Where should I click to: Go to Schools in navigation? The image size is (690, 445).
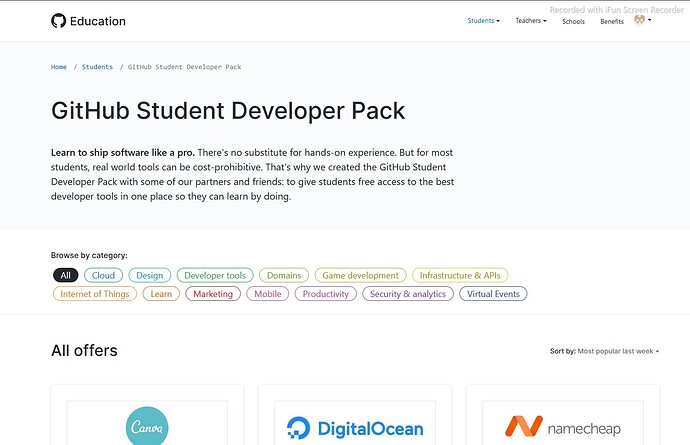[573, 21]
